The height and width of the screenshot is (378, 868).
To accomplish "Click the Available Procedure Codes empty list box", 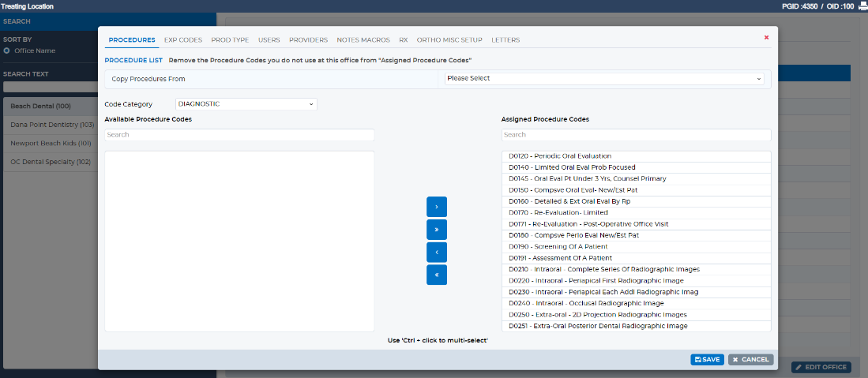I will click(239, 241).
